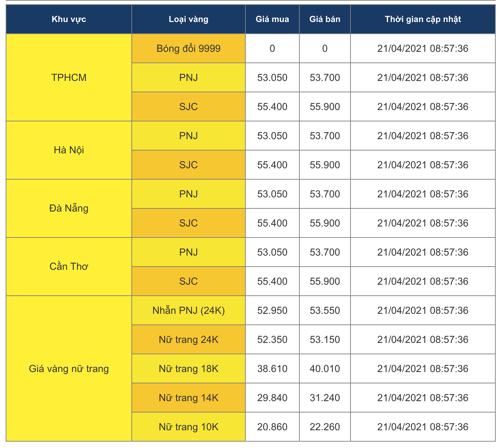Select the PNJ cell in the Cần Thơ group
The height and width of the screenshot is (448, 500).
[x=189, y=252]
